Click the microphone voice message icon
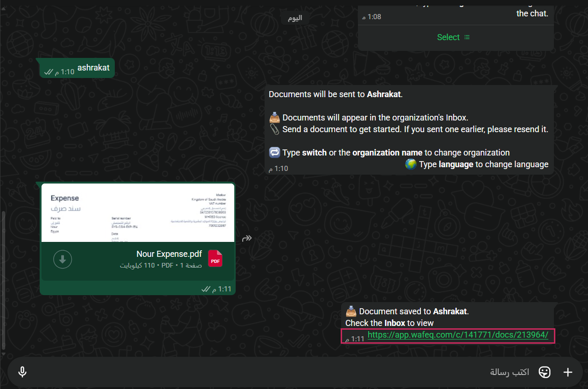This screenshot has width=588, height=389. point(22,372)
